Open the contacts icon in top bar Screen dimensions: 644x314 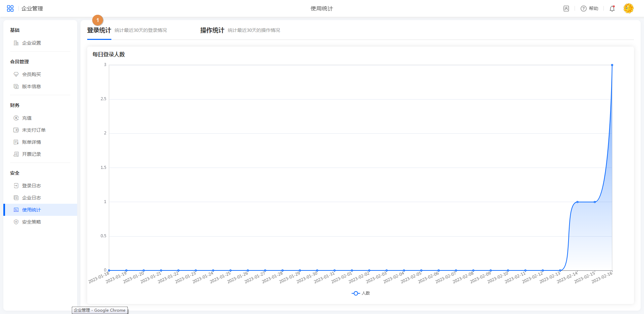click(x=566, y=9)
